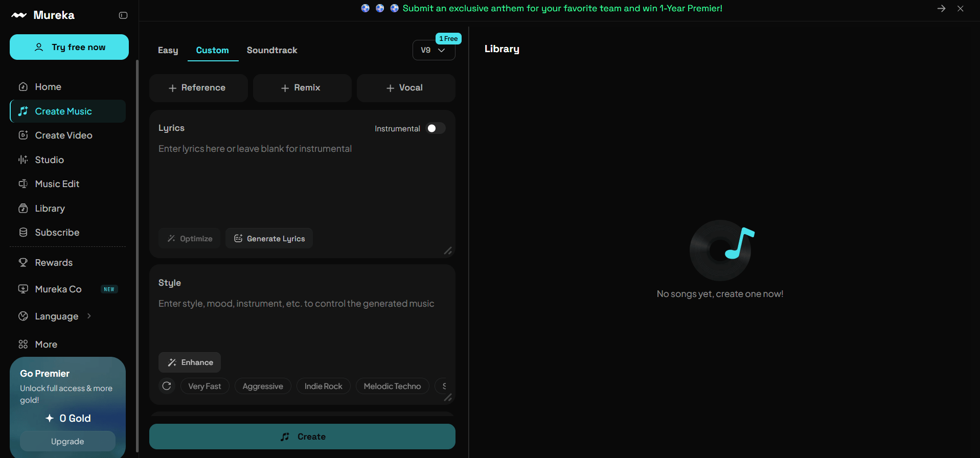980x458 pixels.
Task: Select the Very Fast style tag
Action: (204, 386)
